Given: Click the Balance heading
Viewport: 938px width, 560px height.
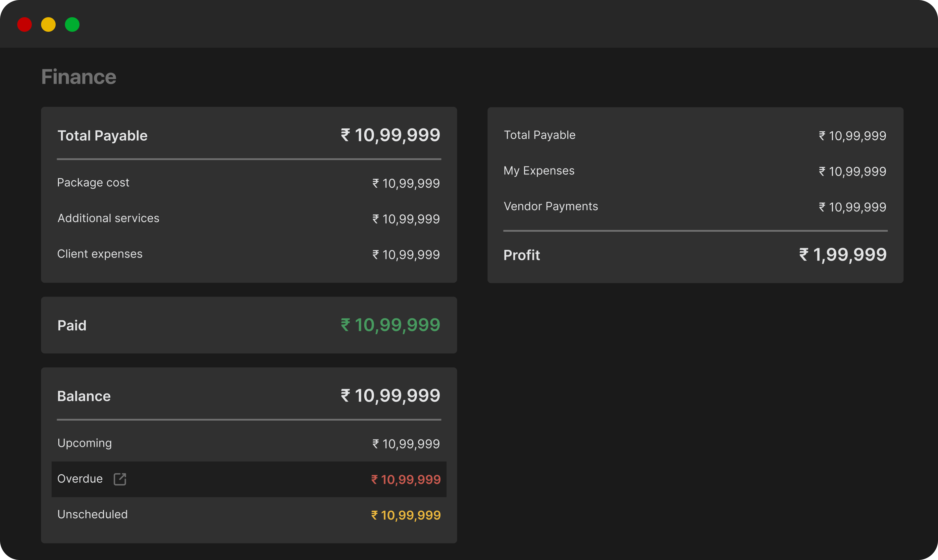Looking at the screenshot, I should pos(84,396).
